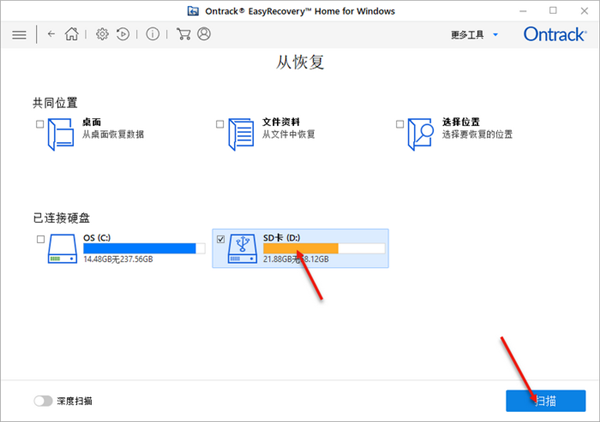Click the blue 扫描 scan button
Screen dimensions: 600x422
coord(546,401)
